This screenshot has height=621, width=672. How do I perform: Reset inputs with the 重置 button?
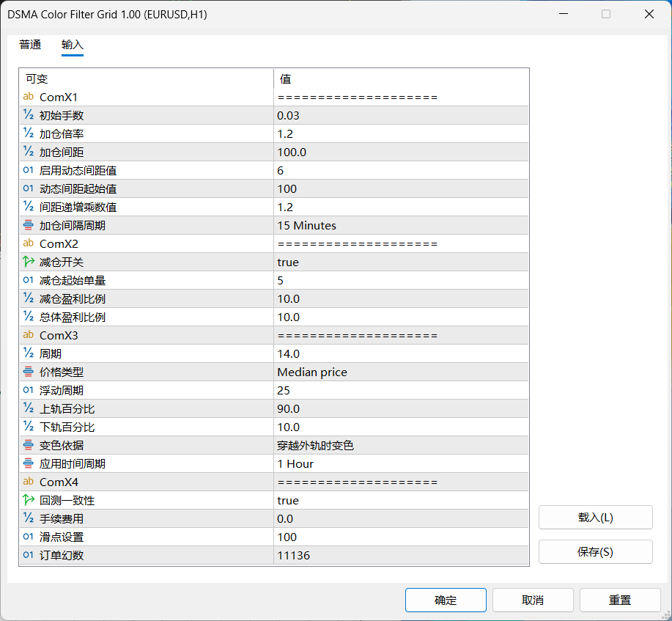click(x=620, y=600)
